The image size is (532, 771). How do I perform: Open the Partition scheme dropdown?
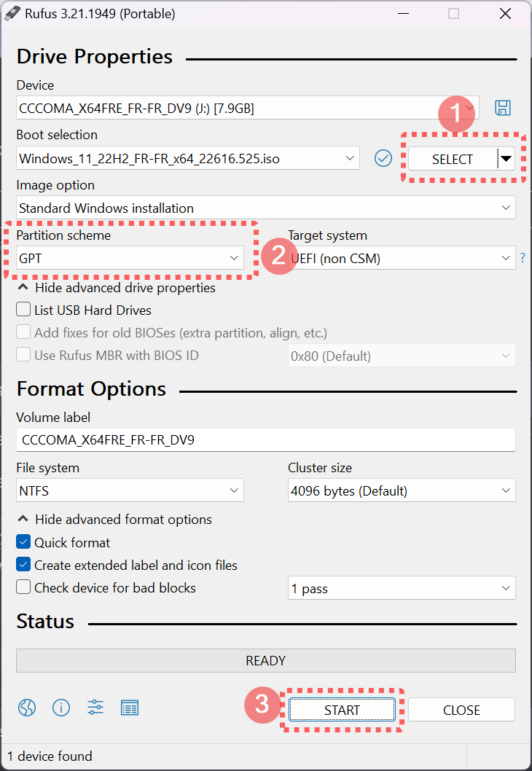click(x=130, y=258)
